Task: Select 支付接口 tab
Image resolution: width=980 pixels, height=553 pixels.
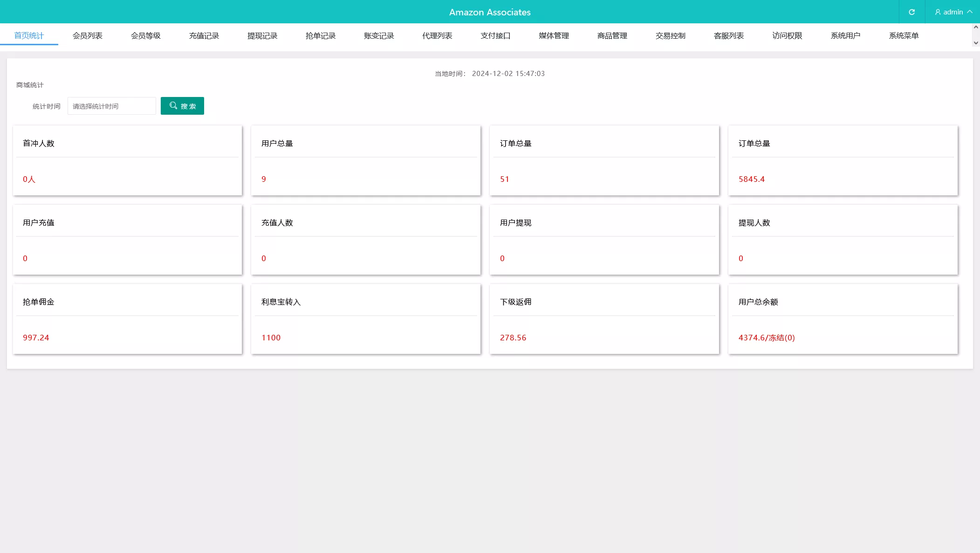Action: pyautogui.click(x=495, y=36)
